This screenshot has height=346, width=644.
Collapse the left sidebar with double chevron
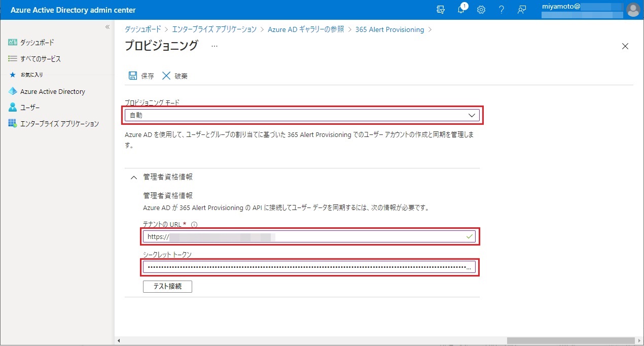pyautogui.click(x=107, y=27)
